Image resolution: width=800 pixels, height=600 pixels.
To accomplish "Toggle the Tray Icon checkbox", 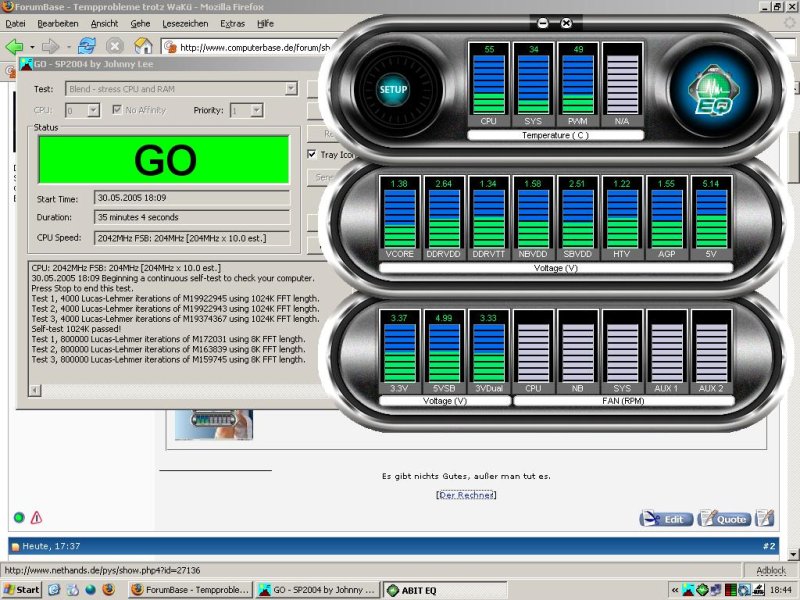I will click(312, 154).
